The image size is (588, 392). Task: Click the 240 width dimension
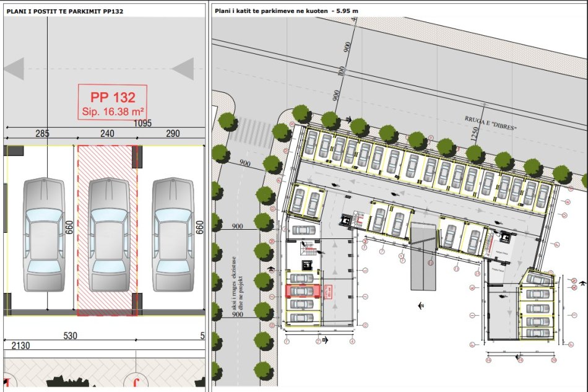106,133
